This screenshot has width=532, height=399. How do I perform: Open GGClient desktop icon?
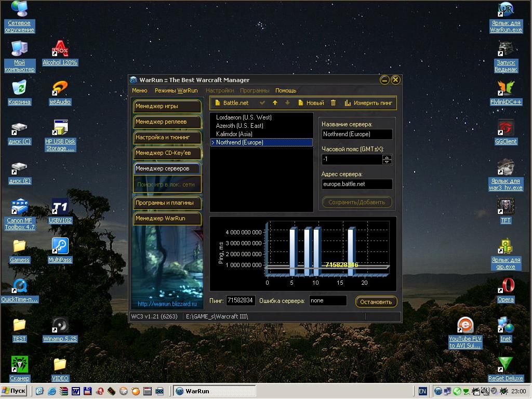(x=506, y=132)
